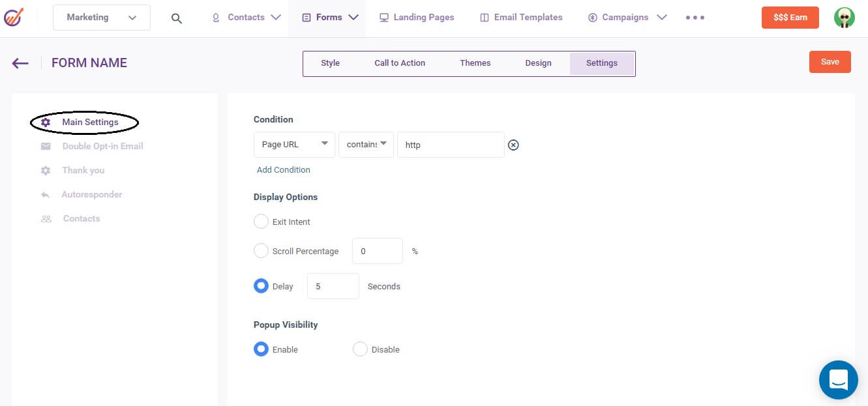Viewport: 868px width, 406px height.
Task: Select the Double Opt-in Email envelope icon
Action: pos(46,146)
